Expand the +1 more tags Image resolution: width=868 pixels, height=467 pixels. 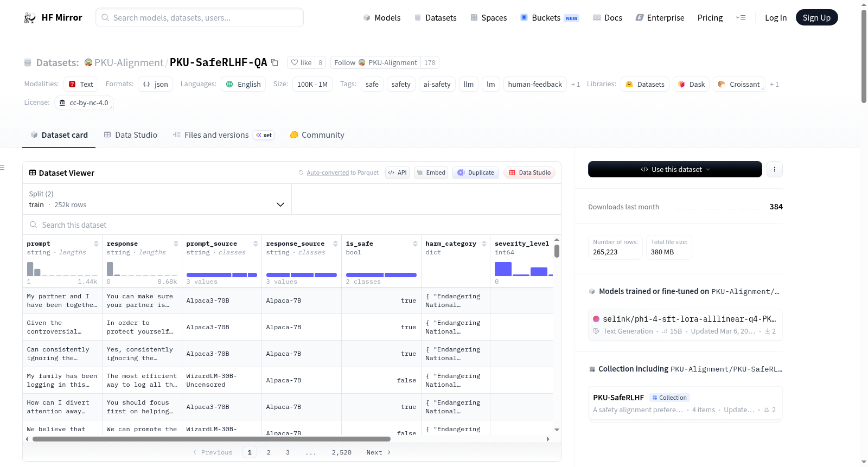tap(576, 84)
